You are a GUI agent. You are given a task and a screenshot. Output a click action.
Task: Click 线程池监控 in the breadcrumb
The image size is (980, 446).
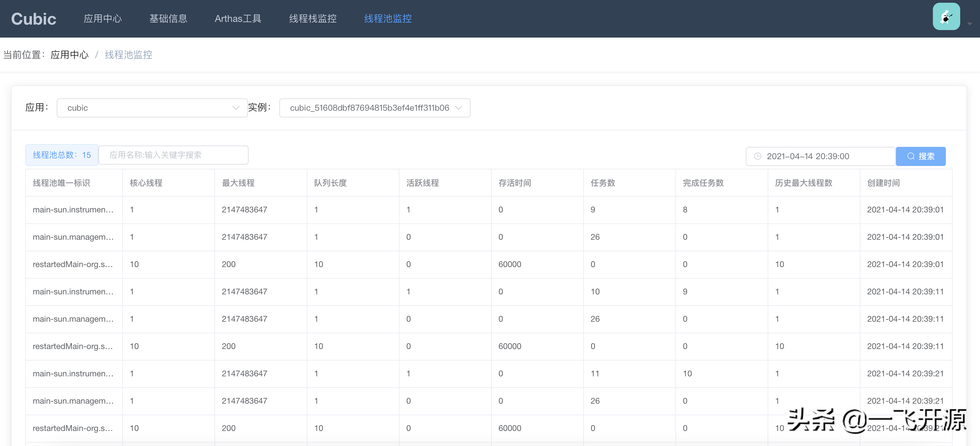[x=129, y=55]
